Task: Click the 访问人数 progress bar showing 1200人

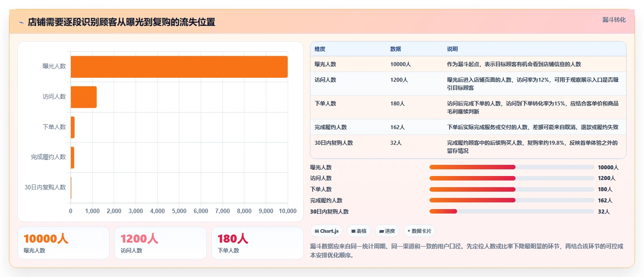Action: [512, 178]
